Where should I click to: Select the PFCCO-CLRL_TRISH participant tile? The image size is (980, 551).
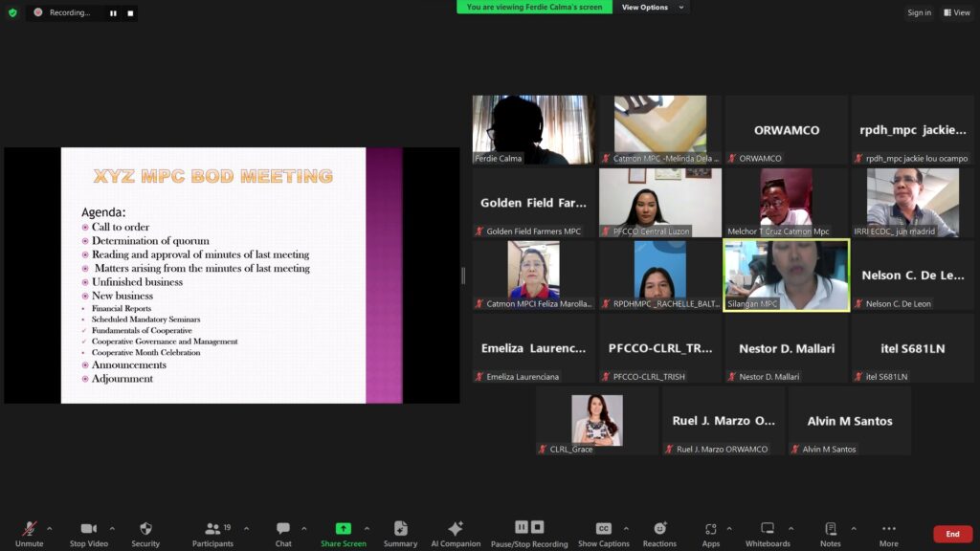(660, 348)
